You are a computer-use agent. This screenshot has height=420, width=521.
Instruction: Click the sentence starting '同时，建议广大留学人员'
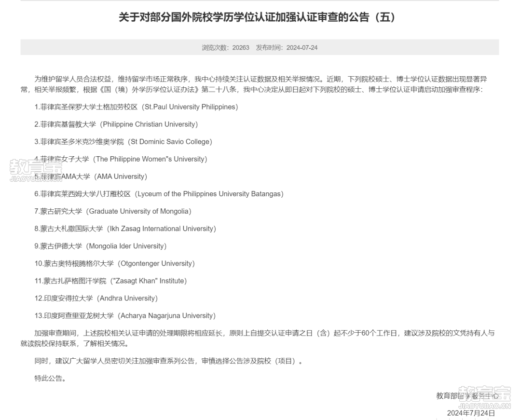coord(169,361)
